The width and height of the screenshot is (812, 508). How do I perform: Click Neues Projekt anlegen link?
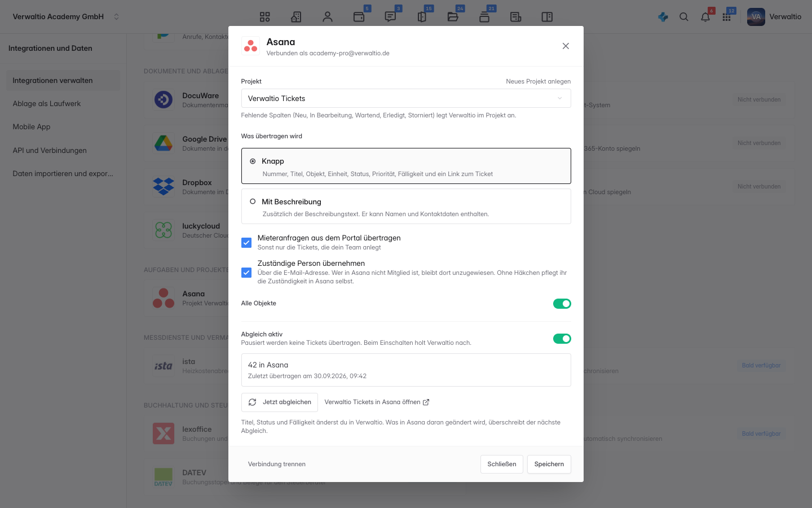(x=539, y=81)
